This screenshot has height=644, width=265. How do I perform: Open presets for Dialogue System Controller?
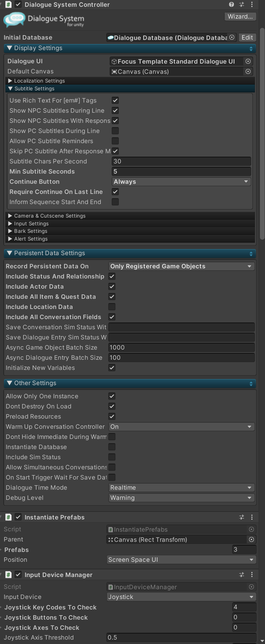click(x=242, y=4)
